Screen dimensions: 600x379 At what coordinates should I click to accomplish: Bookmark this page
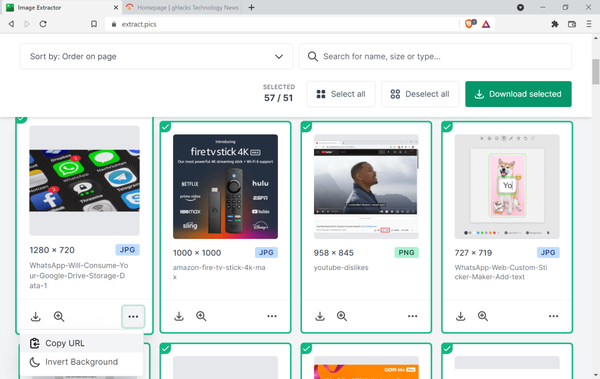94,24
